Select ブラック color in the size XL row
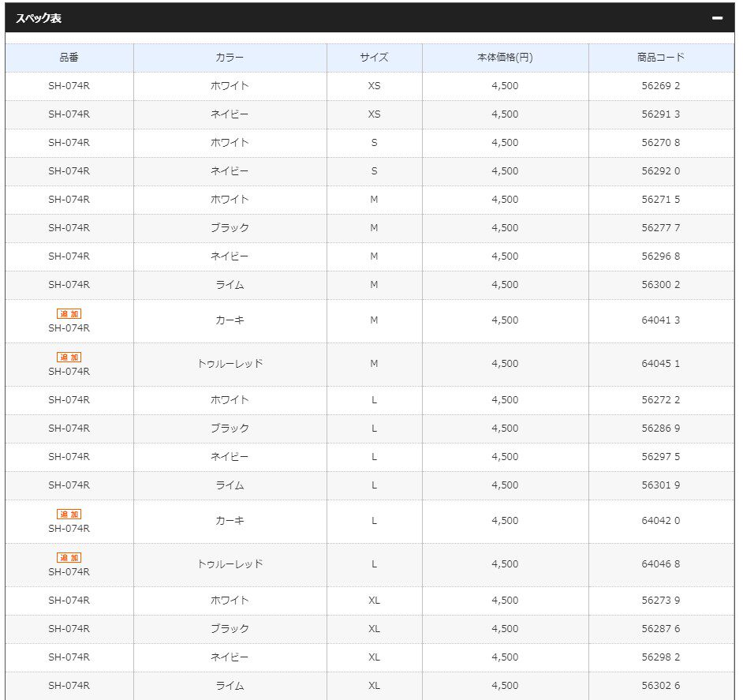 click(230, 629)
